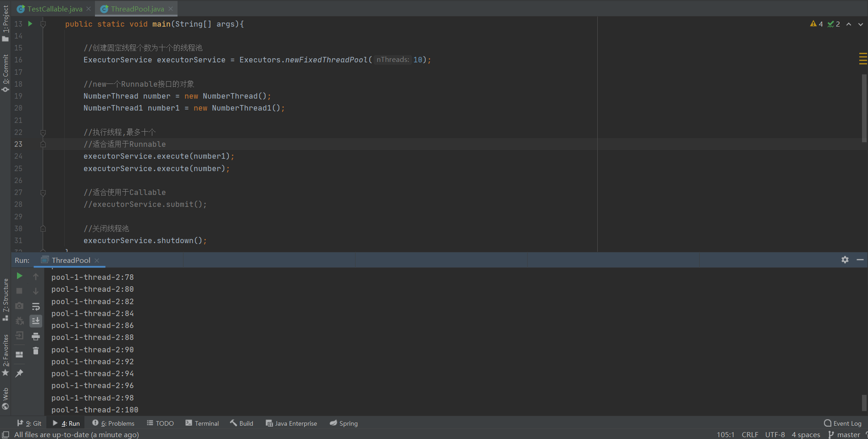Image resolution: width=868 pixels, height=439 pixels.
Task: Rerun ThreadPool with the green play button
Action: point(19,276)
